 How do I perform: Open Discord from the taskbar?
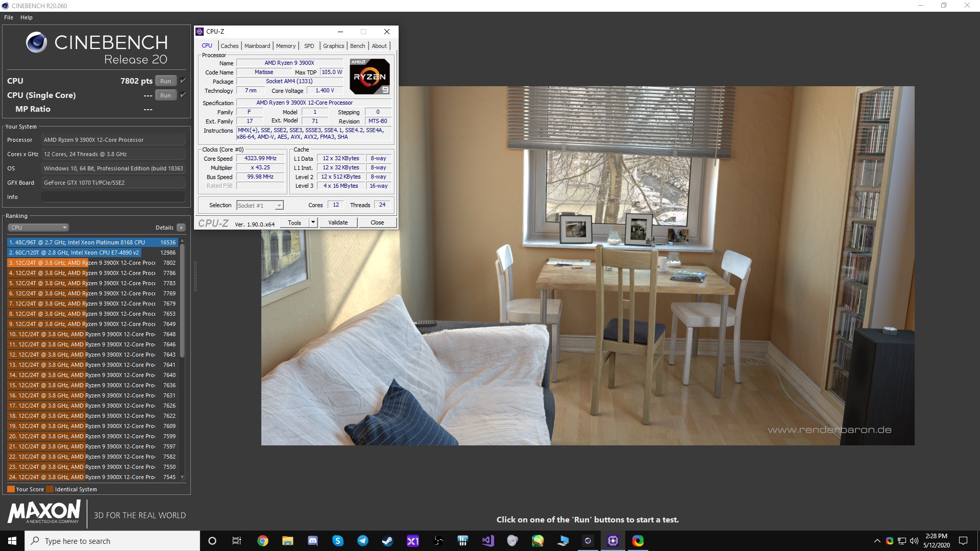point(312,541)
